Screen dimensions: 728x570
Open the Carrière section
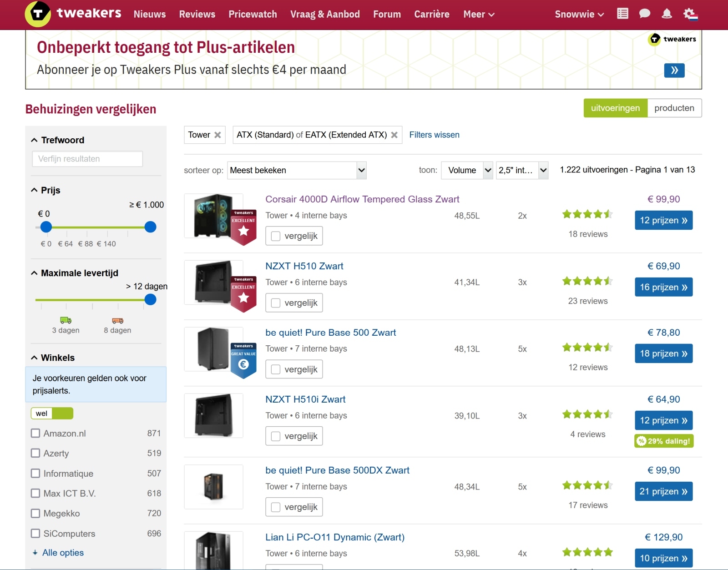point(432,14)
